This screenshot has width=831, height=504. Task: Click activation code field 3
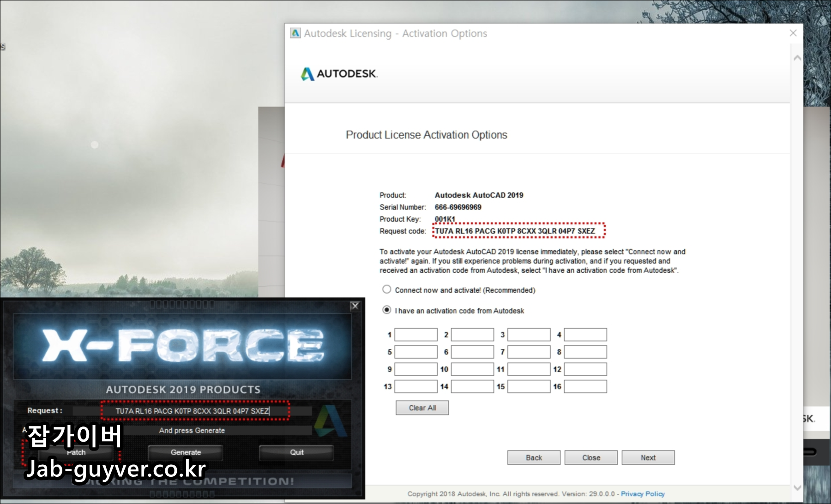(529, 335)
